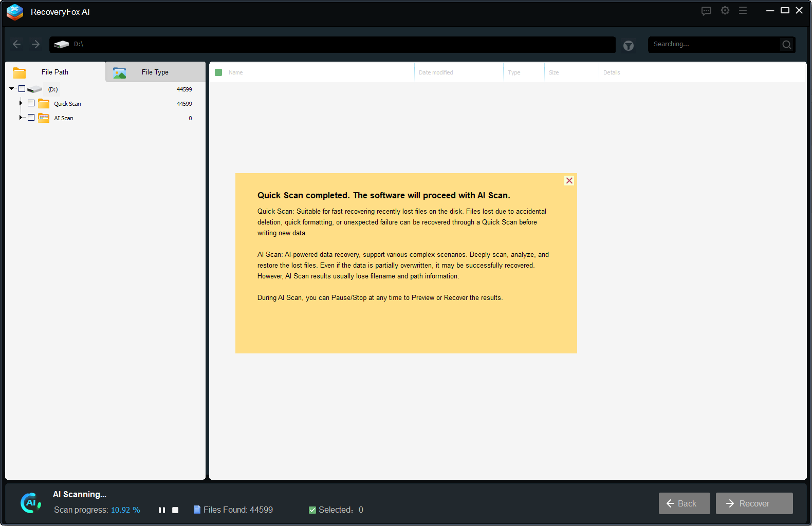This screenshot has height=526, width=812.
Task: Select the Quick Scan tree label
Action: pos(67,104)
